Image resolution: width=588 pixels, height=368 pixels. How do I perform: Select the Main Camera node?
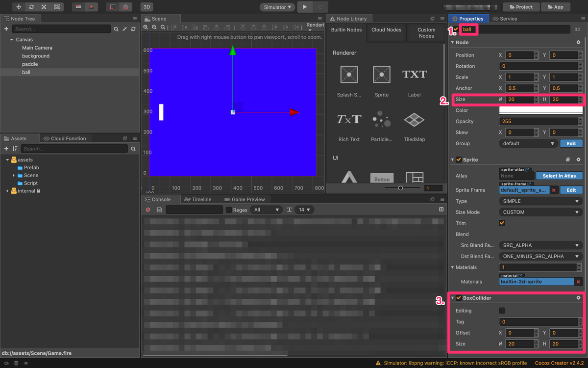(37, 48)
